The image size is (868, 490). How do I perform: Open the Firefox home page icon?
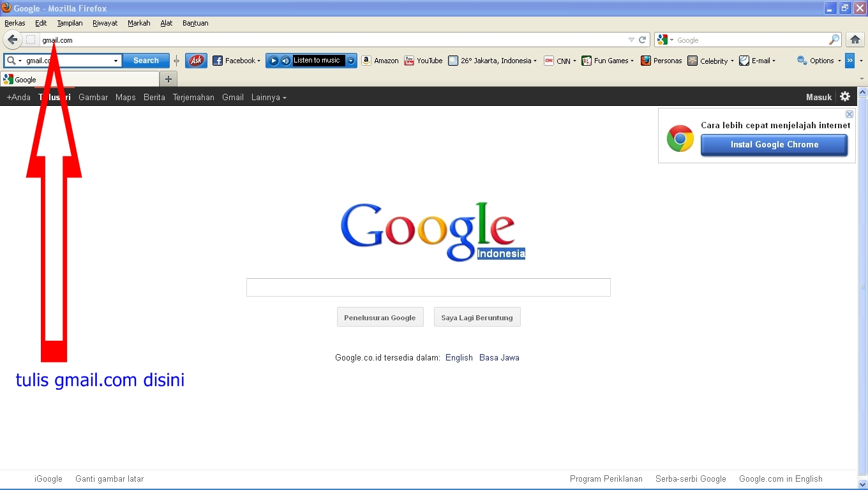tap(855, 40)
